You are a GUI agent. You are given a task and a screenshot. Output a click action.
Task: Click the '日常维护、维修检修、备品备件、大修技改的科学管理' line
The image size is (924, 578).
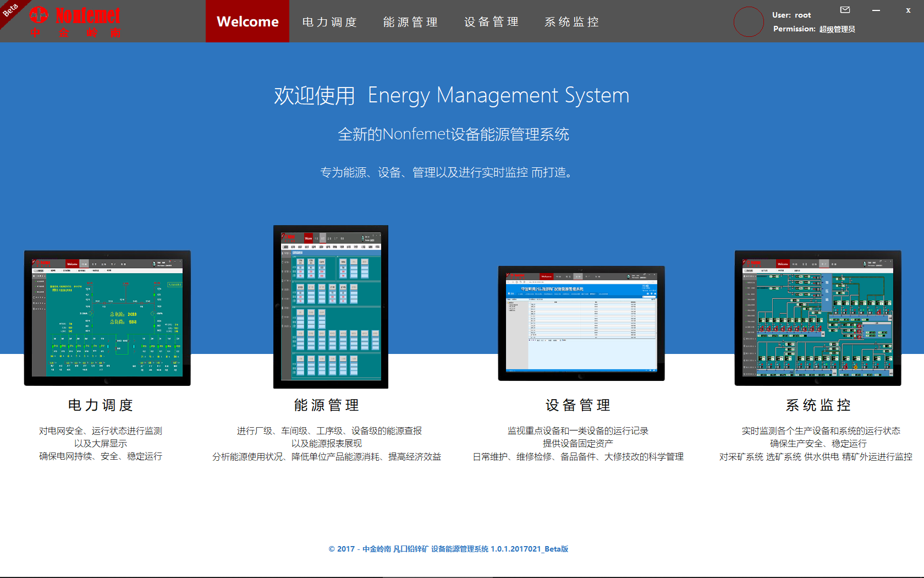pyautogui.click(x=578, y=456)
